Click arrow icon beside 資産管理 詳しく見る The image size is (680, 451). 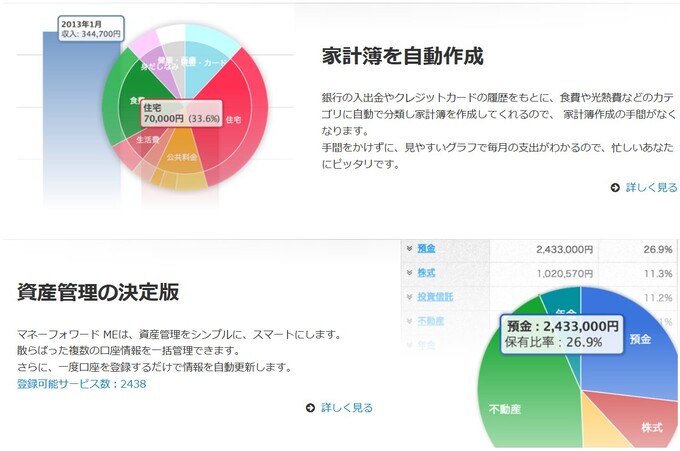click(310, 408)
